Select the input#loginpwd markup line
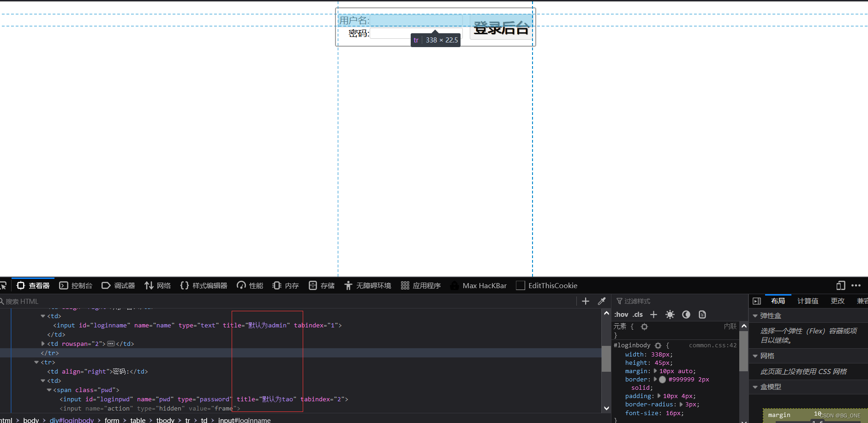 (204, 399)
